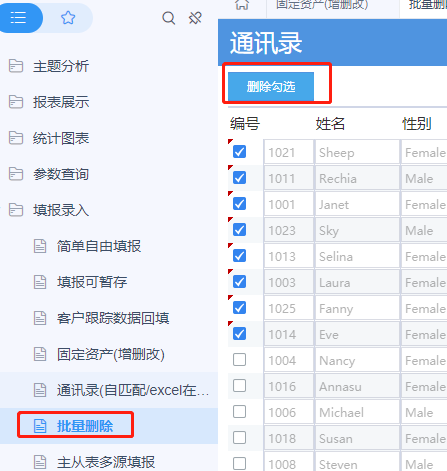Open the list menu view button
This screenshot has width=447, height=471.
pyautogui.click(x=18, y=17)
